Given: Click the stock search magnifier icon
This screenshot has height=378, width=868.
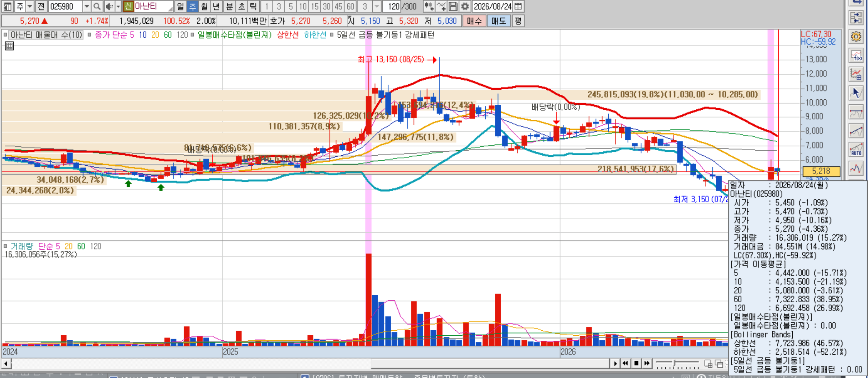Looking at the screenshot, I should pos(97,6).
